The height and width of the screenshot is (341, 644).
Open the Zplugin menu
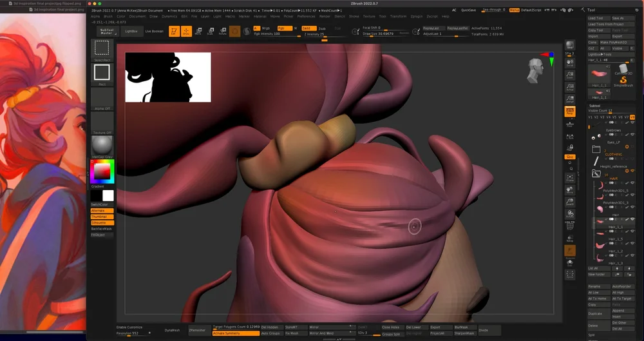click(417, 17)
